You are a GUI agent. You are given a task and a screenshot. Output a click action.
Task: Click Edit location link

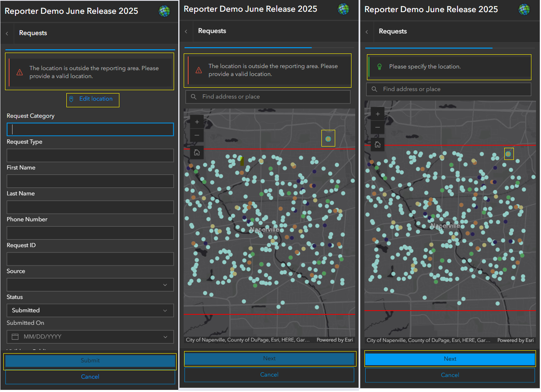(x=96, y=99)
